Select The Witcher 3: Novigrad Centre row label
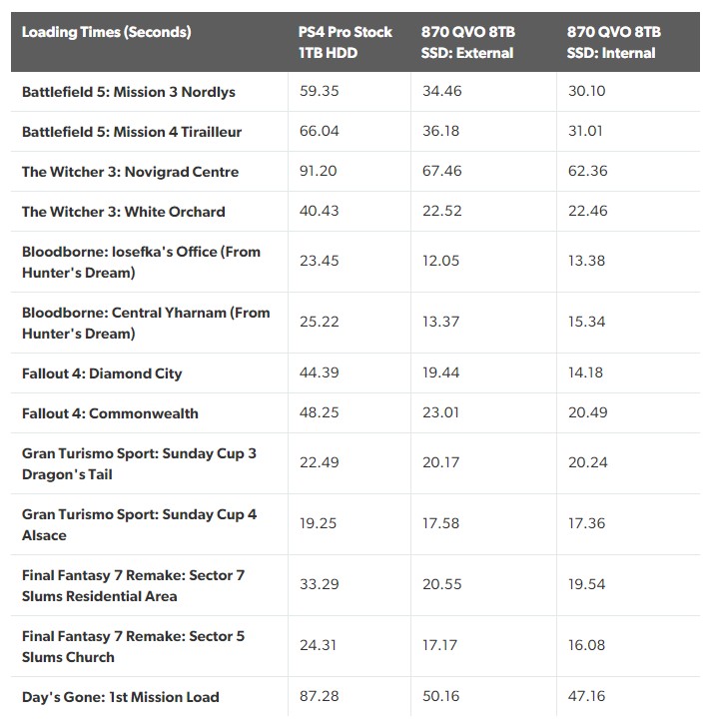707x728 pixels. coord(130,172)
